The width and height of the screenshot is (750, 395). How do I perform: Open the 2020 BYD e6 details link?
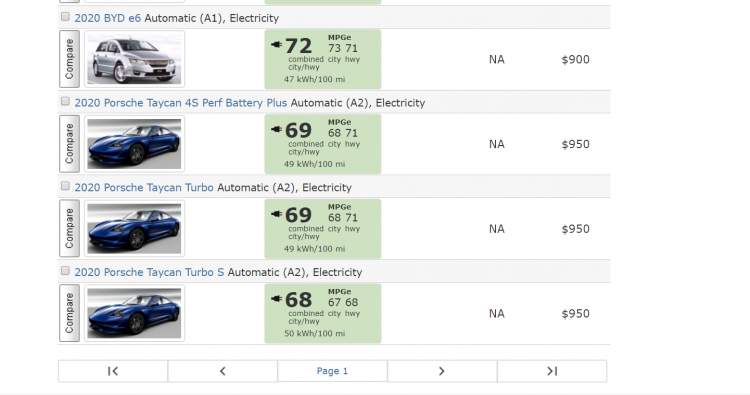click(108, 18)
